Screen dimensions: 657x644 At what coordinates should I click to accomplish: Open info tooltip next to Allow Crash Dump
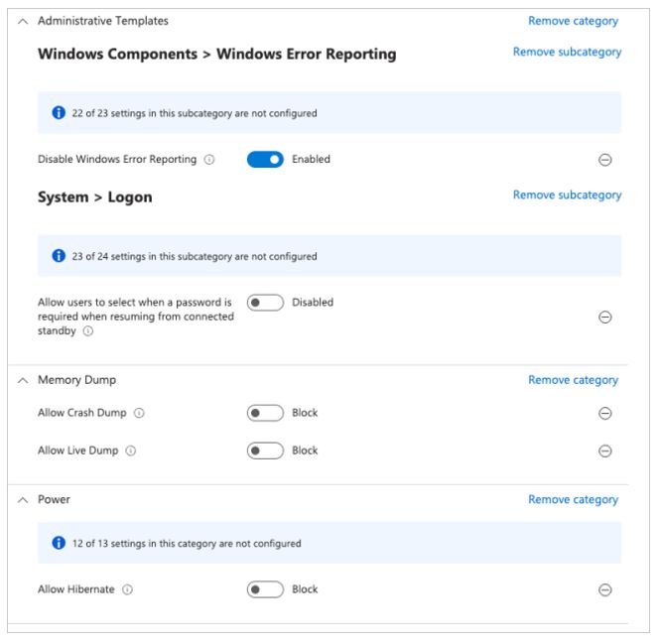pos(139,413)
